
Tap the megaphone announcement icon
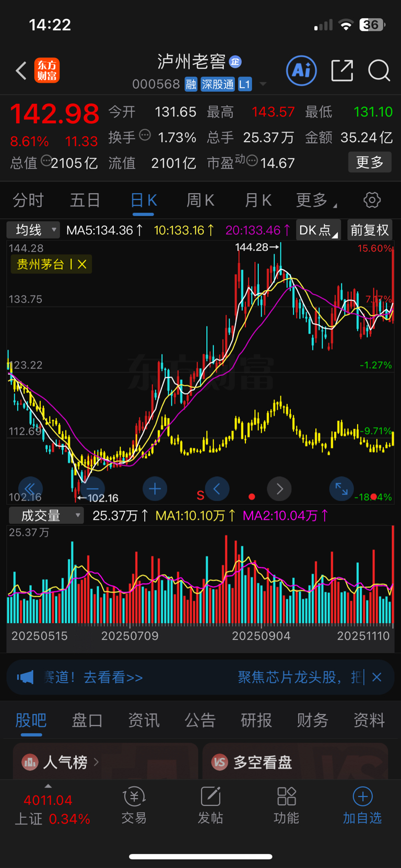click(x=25, y=677)
